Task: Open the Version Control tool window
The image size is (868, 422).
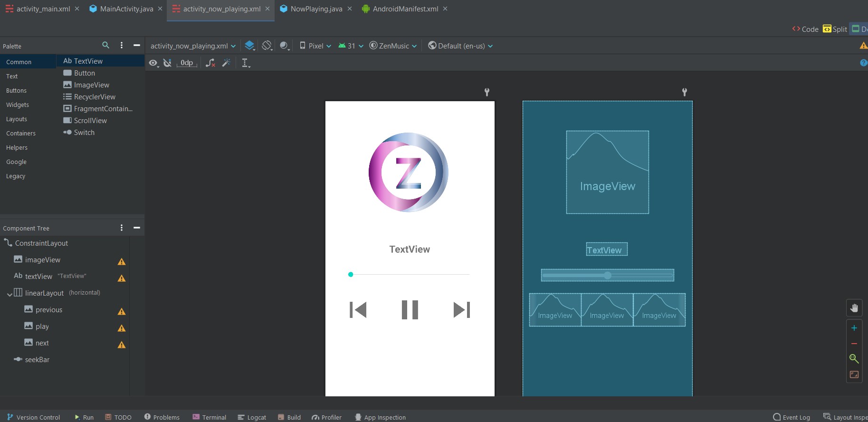Action: 33,417
